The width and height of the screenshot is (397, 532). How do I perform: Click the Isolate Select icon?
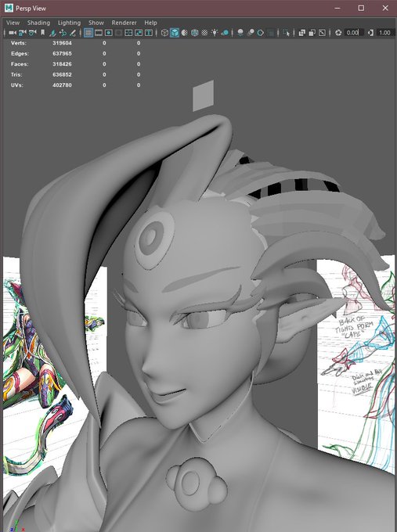click(x=287, y=33)
